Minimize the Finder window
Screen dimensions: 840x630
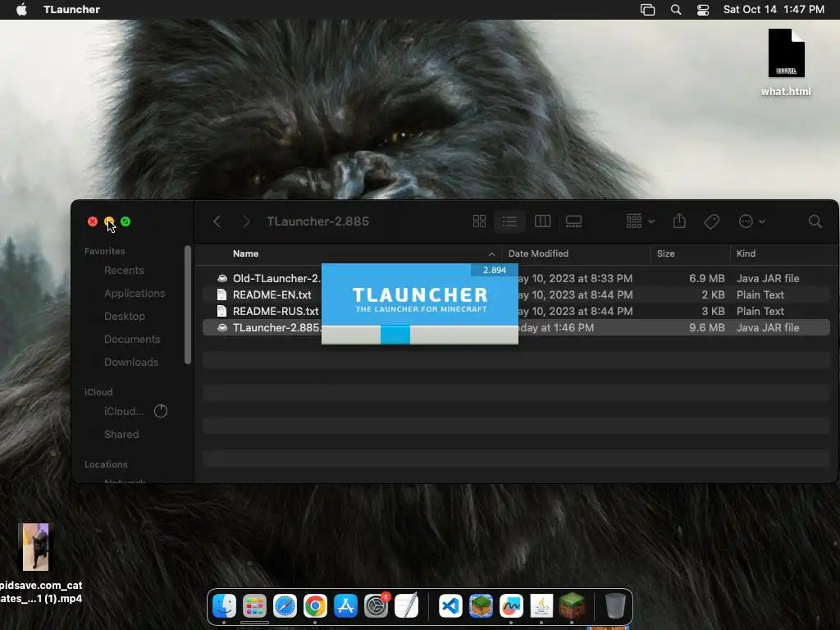pos(109,221)
